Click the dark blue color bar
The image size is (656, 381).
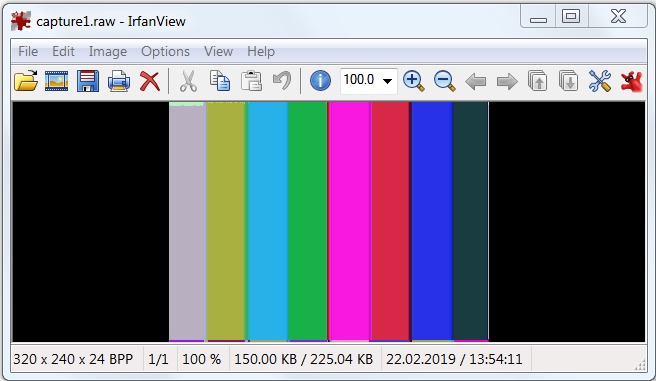(x=432, y=222)
